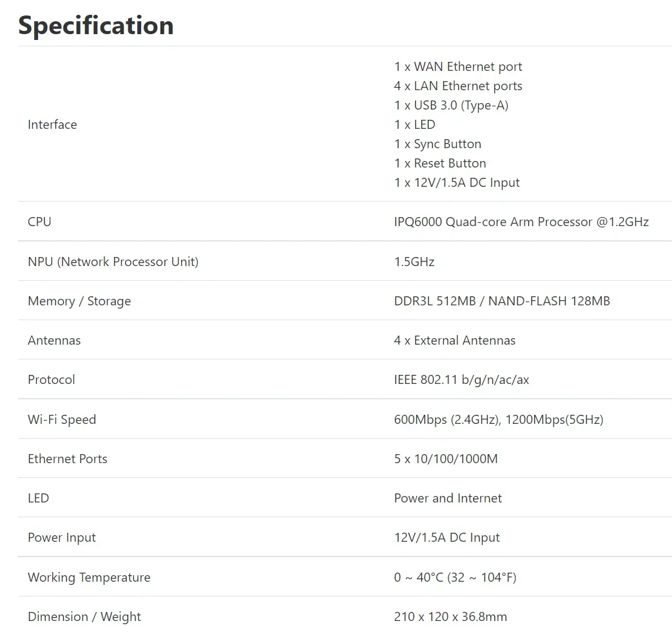The image size is (672, 639).
Task: Click the CPU row label
Action: 39,222
